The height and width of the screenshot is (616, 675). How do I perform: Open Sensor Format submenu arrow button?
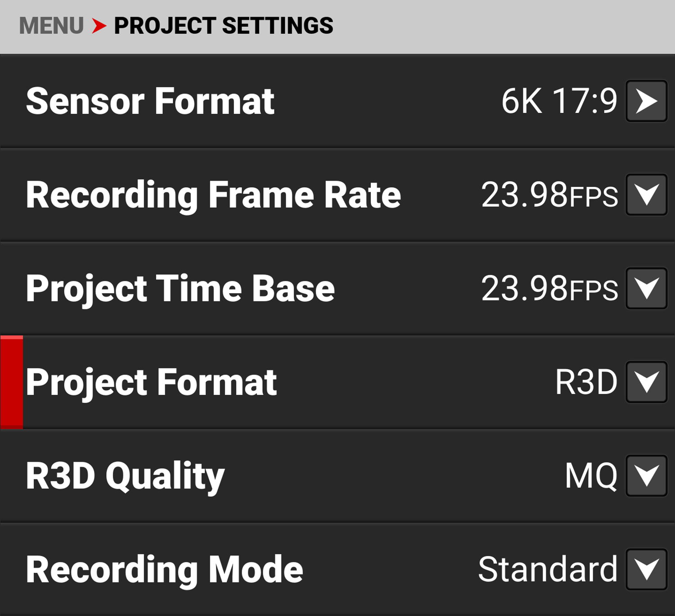coord(646,101)
